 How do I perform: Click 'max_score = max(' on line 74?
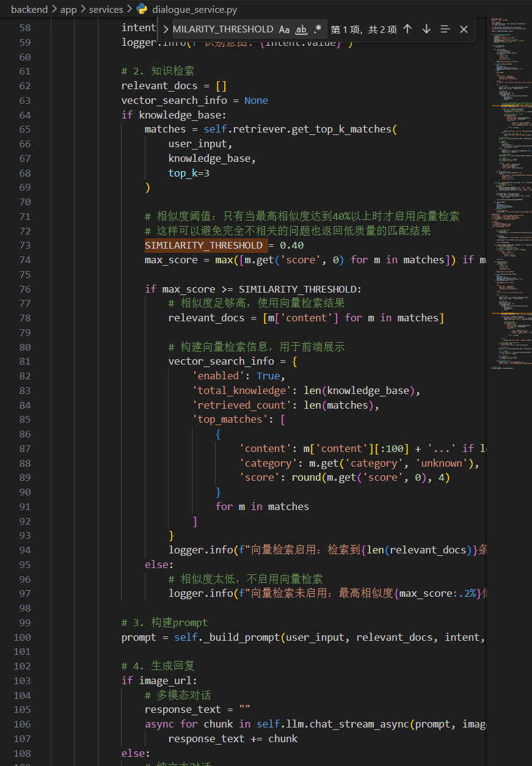pyautogui.click(x=192, y=260)
